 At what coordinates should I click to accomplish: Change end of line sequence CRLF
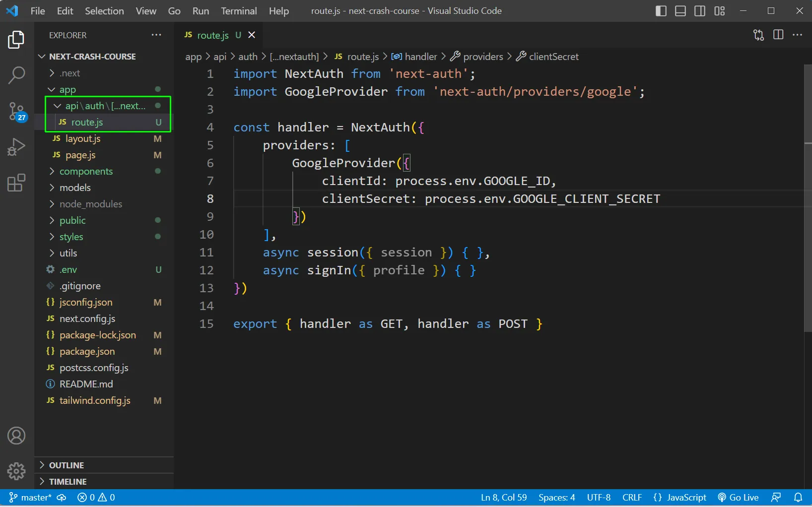tap(632, 498)
